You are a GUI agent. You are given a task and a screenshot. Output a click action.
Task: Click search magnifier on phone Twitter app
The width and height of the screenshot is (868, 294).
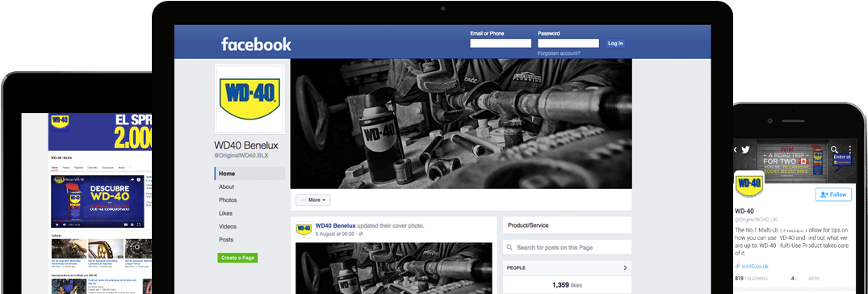[835, 149]
